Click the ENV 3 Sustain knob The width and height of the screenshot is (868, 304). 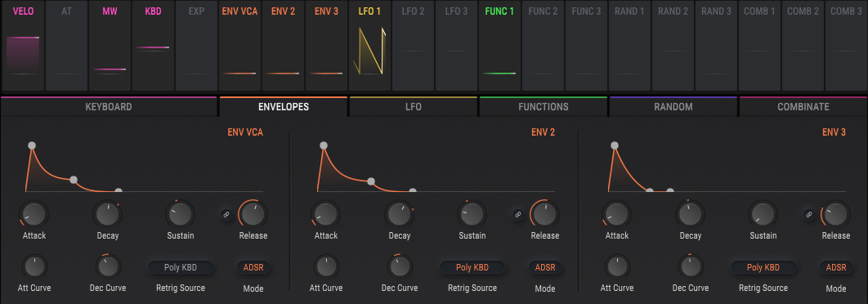point(763,214)
